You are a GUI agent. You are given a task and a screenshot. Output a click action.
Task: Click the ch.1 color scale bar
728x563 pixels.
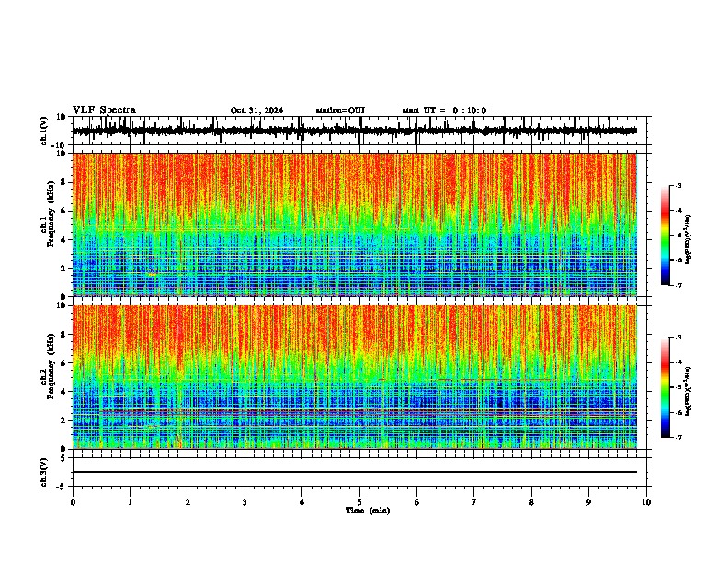(x=665, y=236)
